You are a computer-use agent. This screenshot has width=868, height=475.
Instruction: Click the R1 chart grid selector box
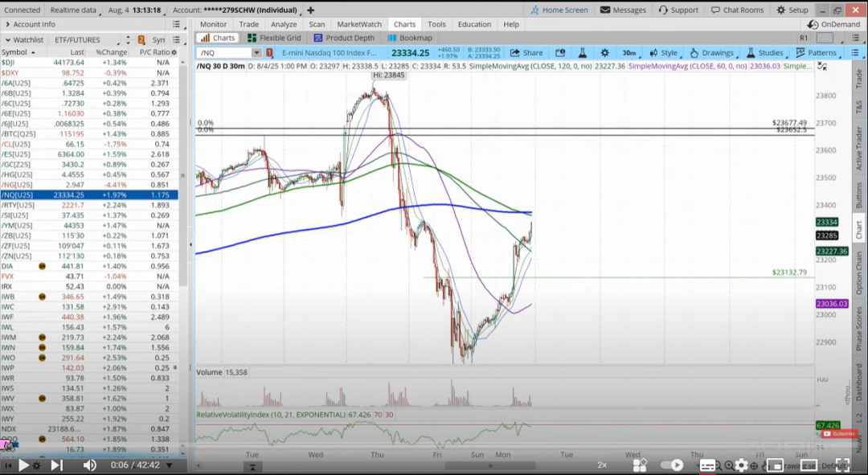tap(825, 38)
